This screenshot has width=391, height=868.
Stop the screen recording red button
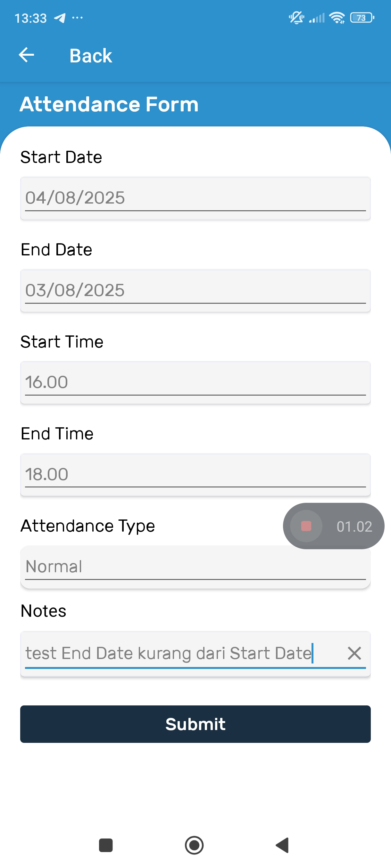tap(306, 526)
